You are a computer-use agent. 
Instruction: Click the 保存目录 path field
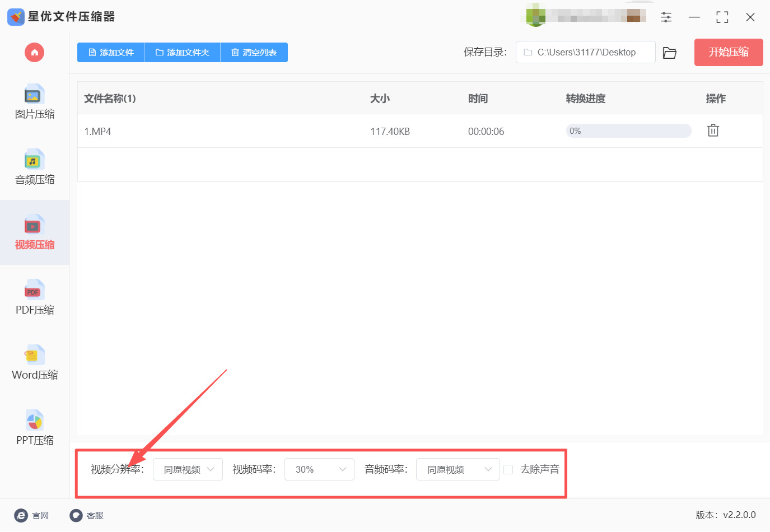click(585, 52)
